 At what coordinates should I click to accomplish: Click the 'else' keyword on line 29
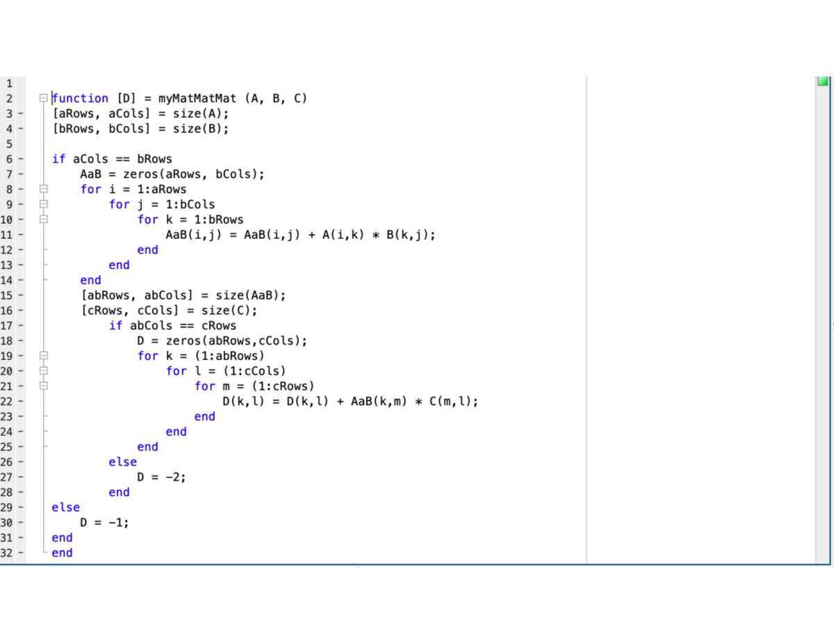(65, 507)
